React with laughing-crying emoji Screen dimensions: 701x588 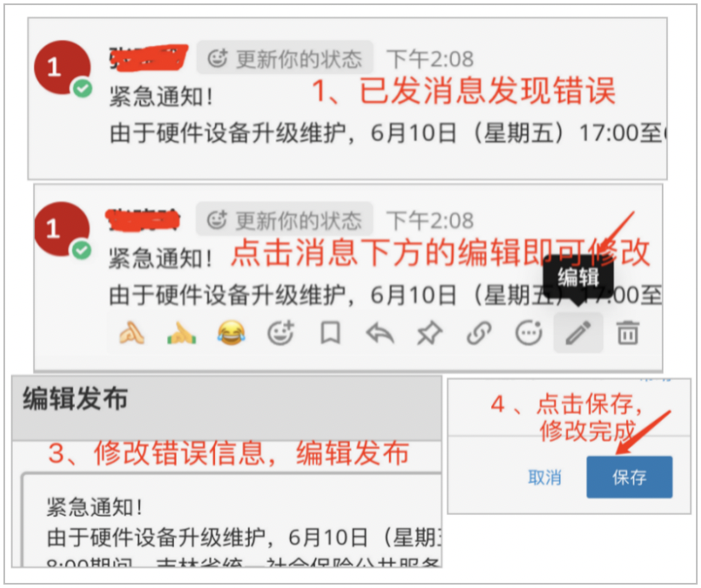pos(231,333)
